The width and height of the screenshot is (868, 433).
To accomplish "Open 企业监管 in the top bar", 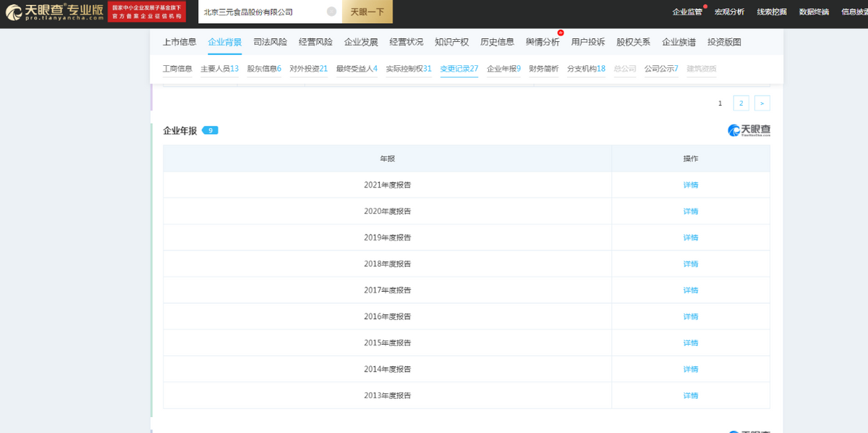I will coord(687,12).
